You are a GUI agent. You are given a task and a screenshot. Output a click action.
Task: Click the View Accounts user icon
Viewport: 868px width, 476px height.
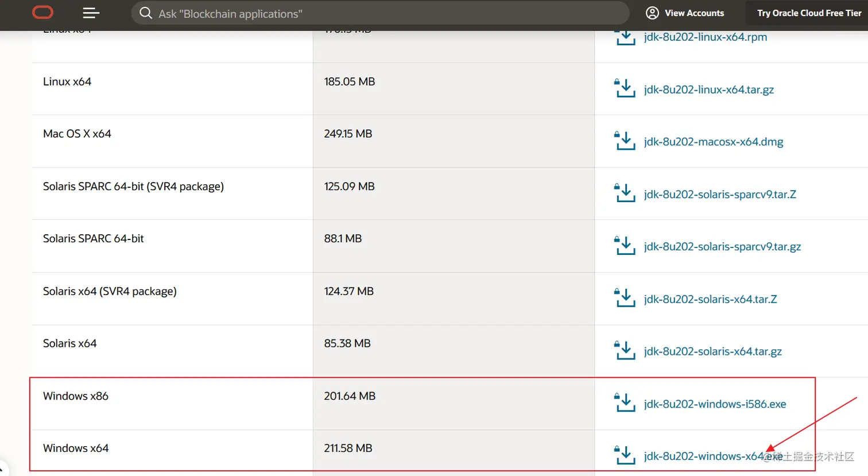(x=652, y=13)
